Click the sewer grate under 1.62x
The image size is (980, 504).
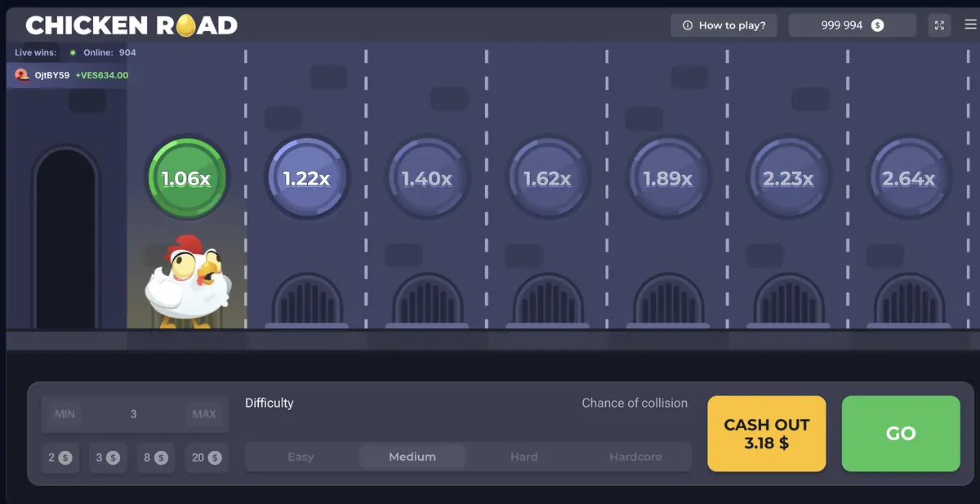547,301
